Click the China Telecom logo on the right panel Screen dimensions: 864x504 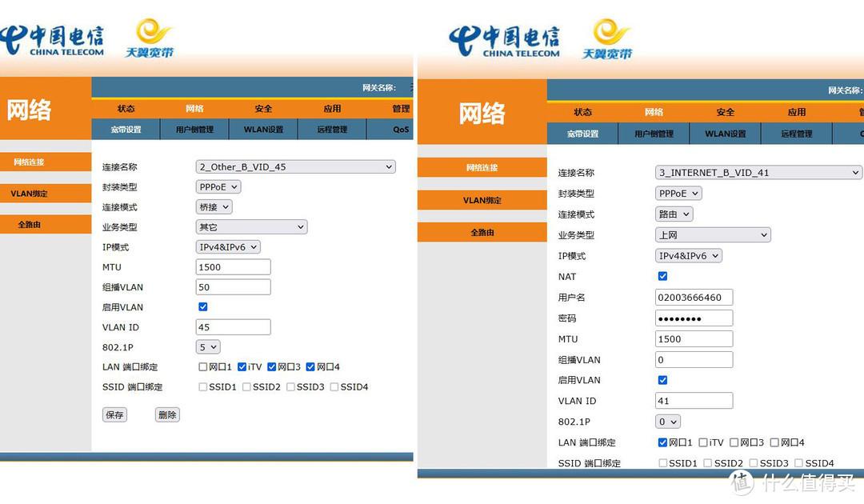pyautogui.click(x=505, y=34)
